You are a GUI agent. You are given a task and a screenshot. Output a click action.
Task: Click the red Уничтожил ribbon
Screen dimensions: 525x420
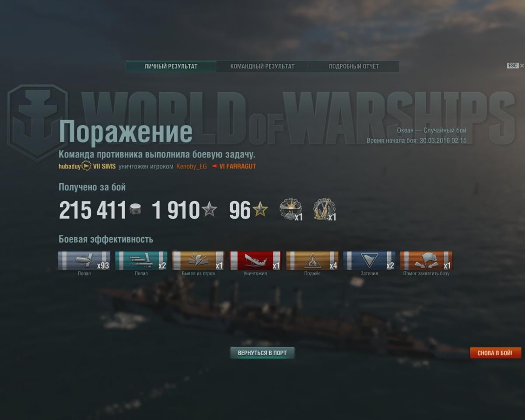(255, 261)
